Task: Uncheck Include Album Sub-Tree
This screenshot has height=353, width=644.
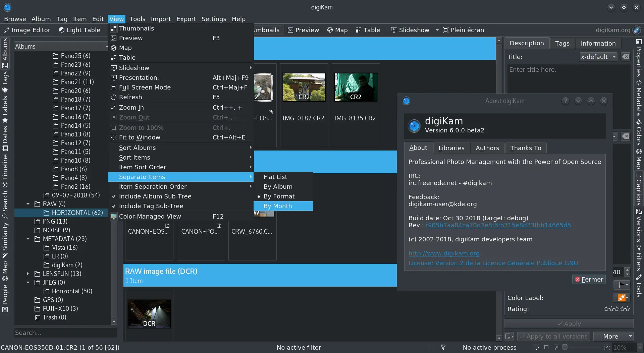Action: click(155, 196)
